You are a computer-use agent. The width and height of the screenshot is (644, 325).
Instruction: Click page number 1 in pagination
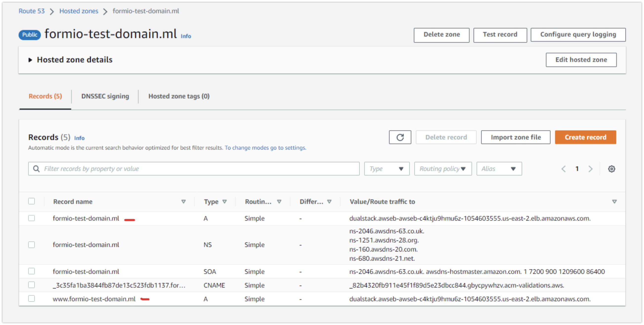coord(577,169)
